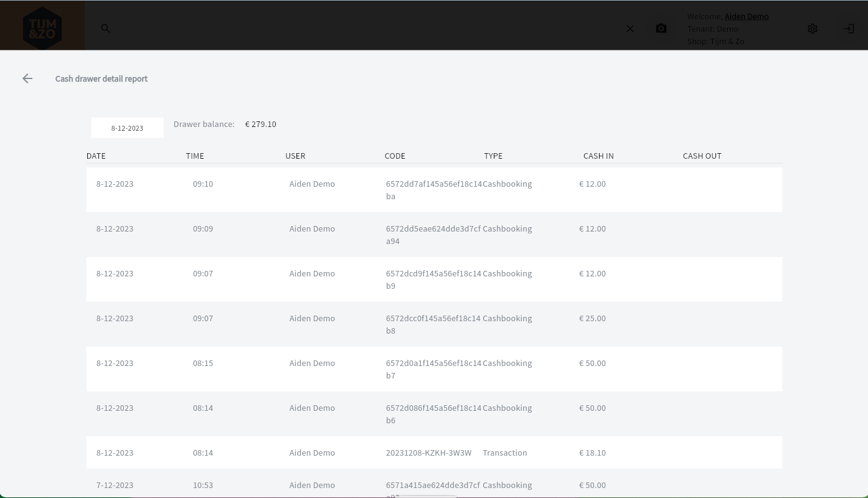Click the logout icon in header
This screenshot has width=868, height=498.
[x=849, y=29]
